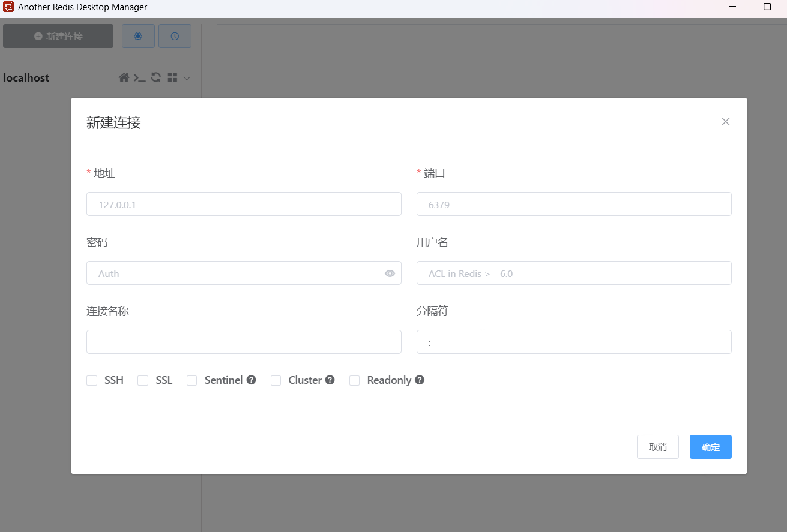Click the settings gear icon in sidebar
787x532 pixels.
click(x=138, y=36)
